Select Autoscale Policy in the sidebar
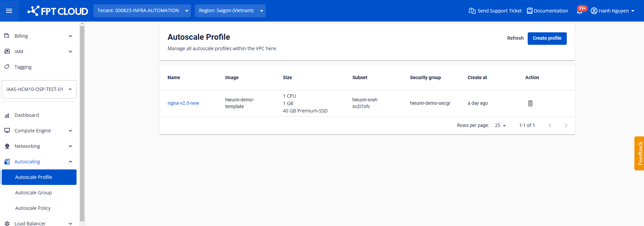The image size is (644, 226). tap(33, 208)
